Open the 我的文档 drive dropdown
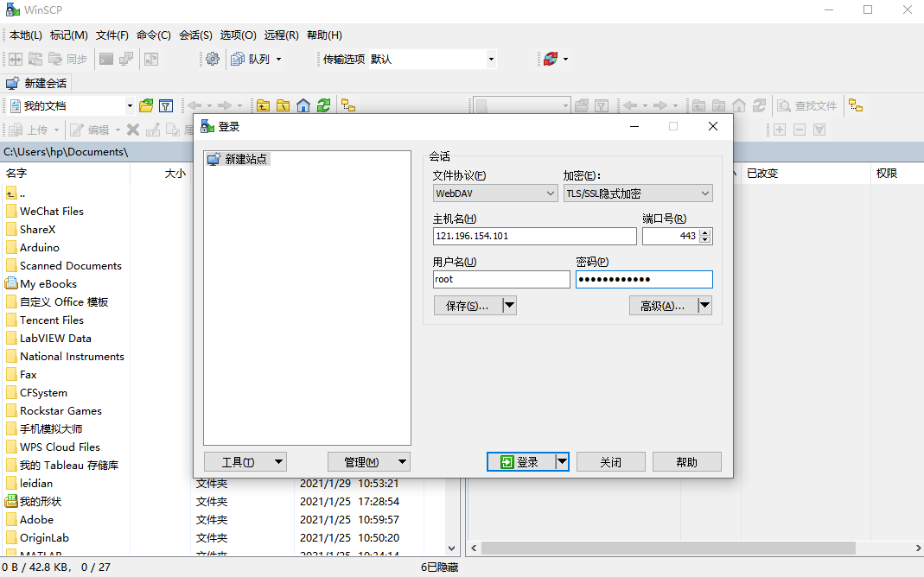 click(130, 106)
